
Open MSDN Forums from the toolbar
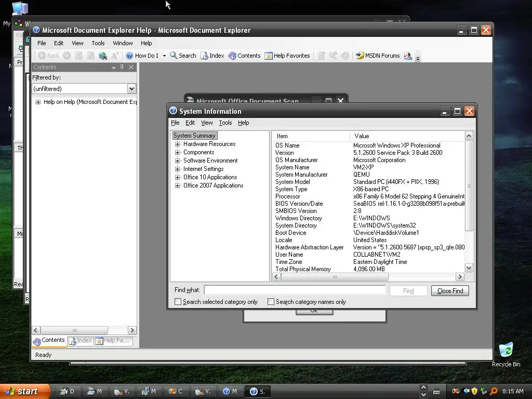[x=378, y=56]
